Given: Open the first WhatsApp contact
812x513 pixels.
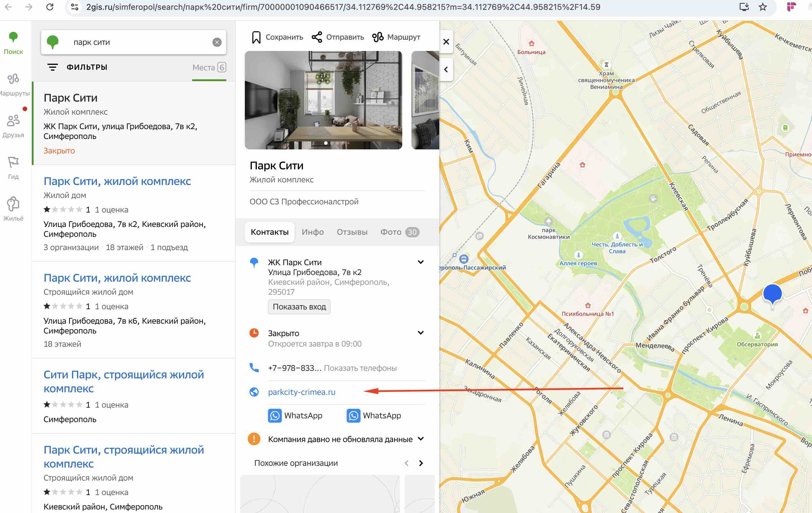Looking at the screenshot, I should click(295, 415).
